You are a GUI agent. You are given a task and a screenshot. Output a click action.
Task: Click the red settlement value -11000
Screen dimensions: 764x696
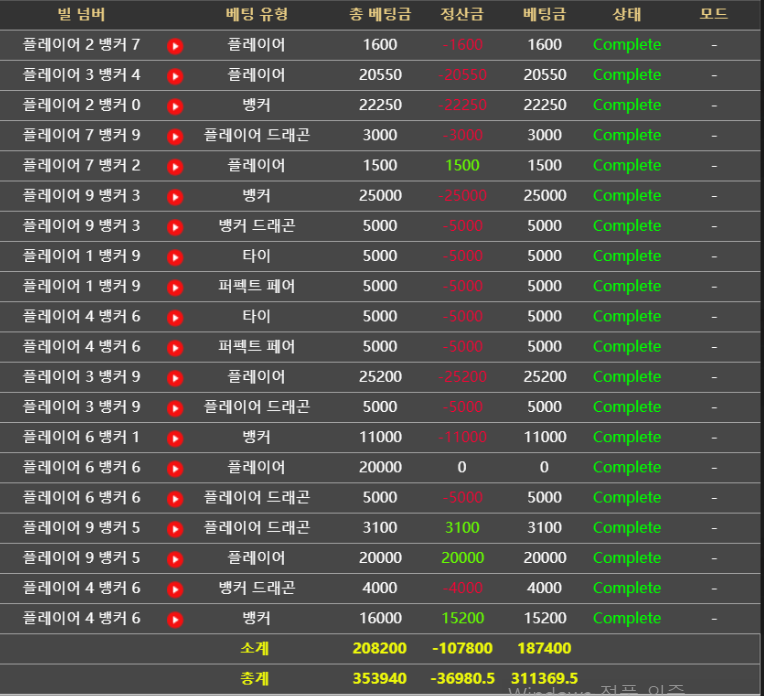coord(462,437)
